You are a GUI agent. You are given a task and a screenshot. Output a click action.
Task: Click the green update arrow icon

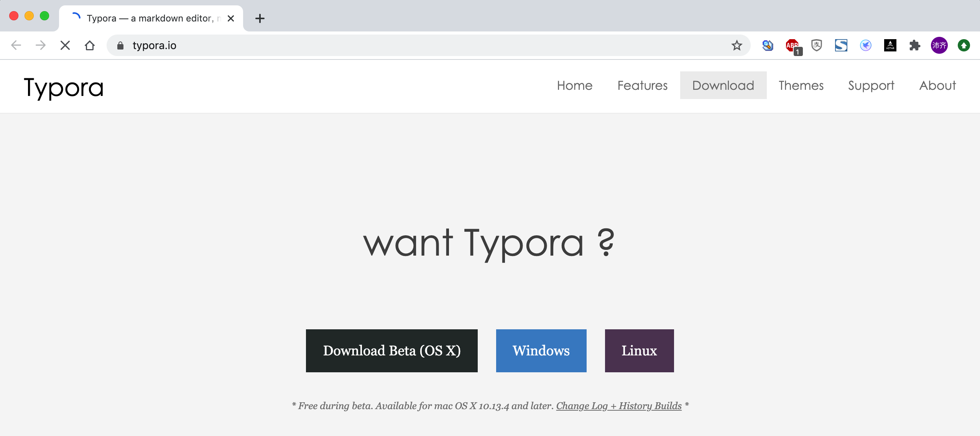[x=964, y=45]
